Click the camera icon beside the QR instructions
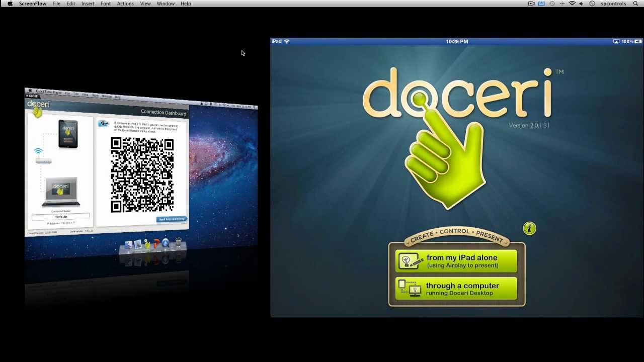This screenshot has width=644, height=362. pyautogui.click(x=104, y=123)
